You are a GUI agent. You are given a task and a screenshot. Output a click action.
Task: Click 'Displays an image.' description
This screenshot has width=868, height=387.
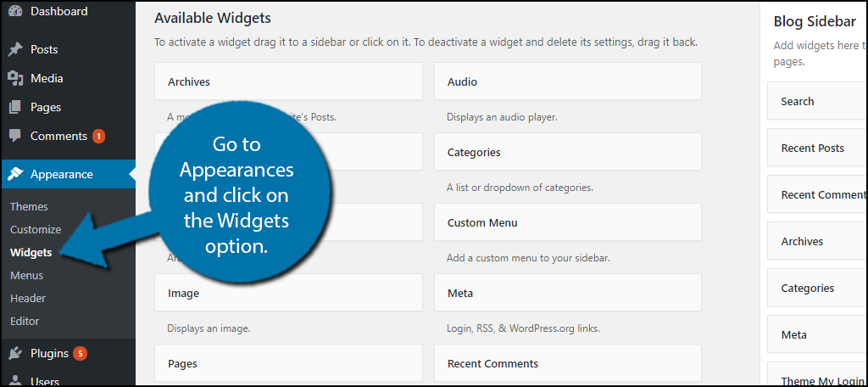click(209, 328)
